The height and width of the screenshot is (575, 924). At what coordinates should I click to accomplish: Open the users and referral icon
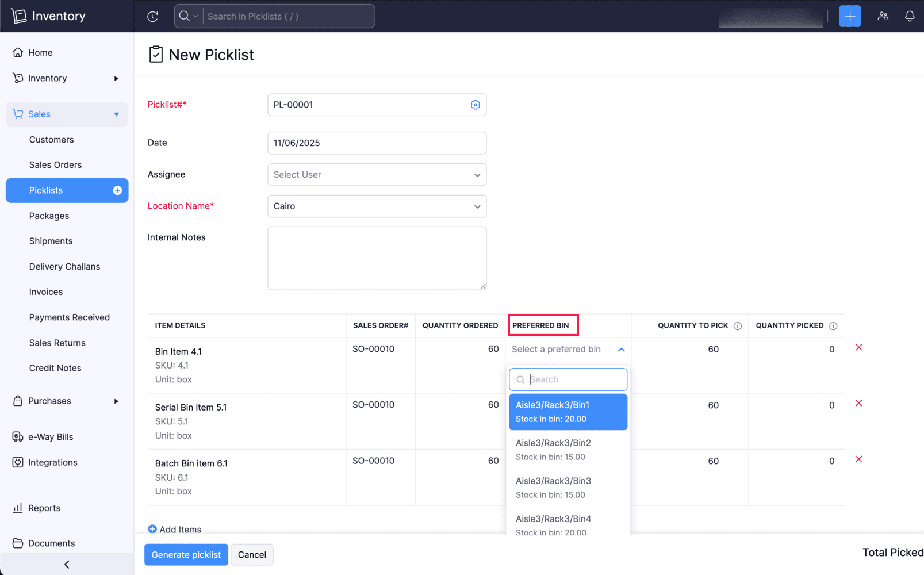coord(883,16)
